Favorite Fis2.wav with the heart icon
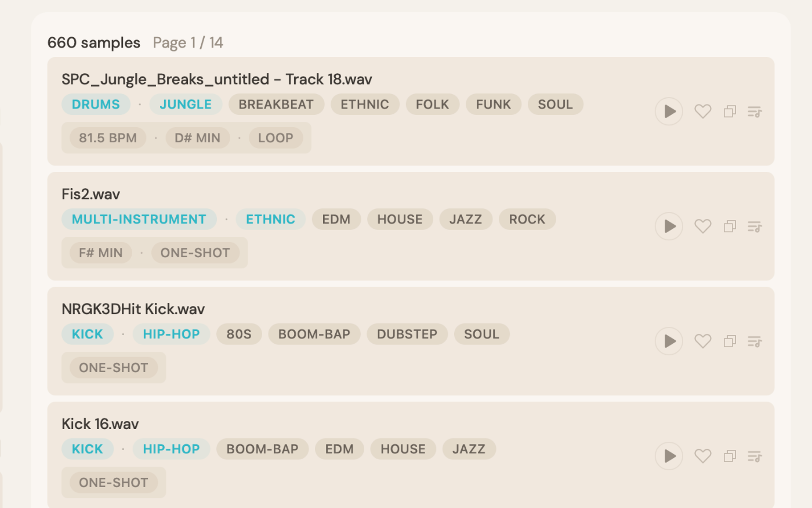This screenshot has height=508, width=812. click(x=702, y=226)
